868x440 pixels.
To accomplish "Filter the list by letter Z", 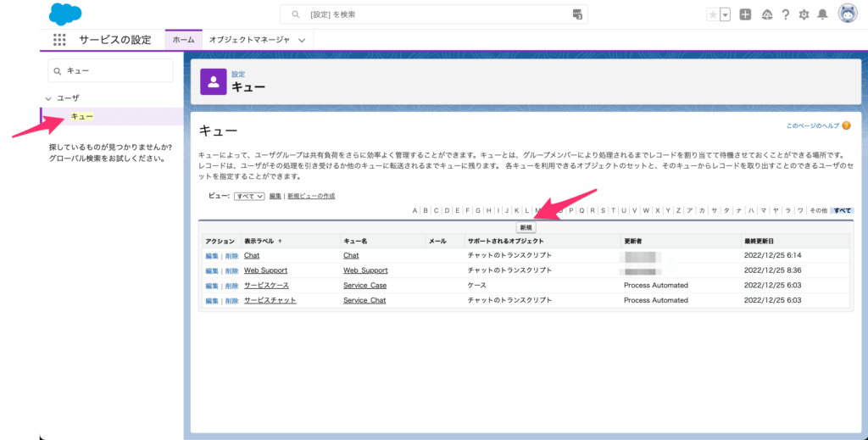I will tap(678, 211).
